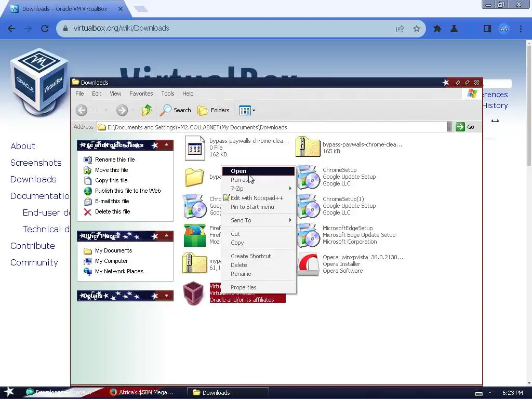Screen dimensions: 532x399
Task: Open the Views dropdown arrow
Action: [x=254, y=110]
